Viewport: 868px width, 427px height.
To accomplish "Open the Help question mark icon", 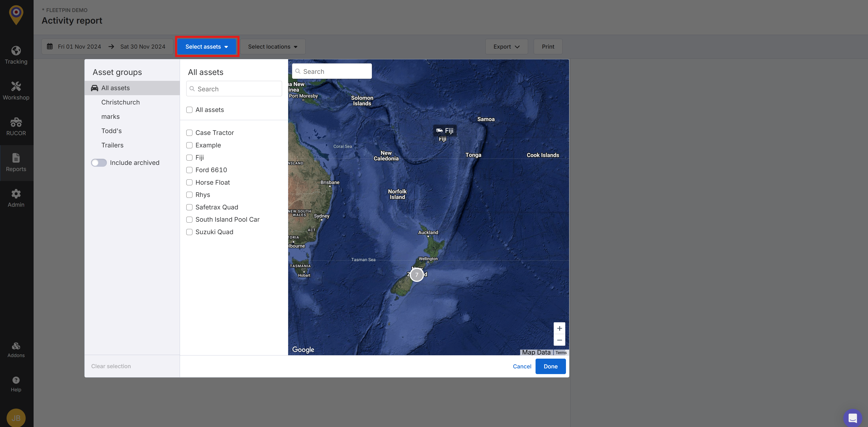I will (16, 380).
